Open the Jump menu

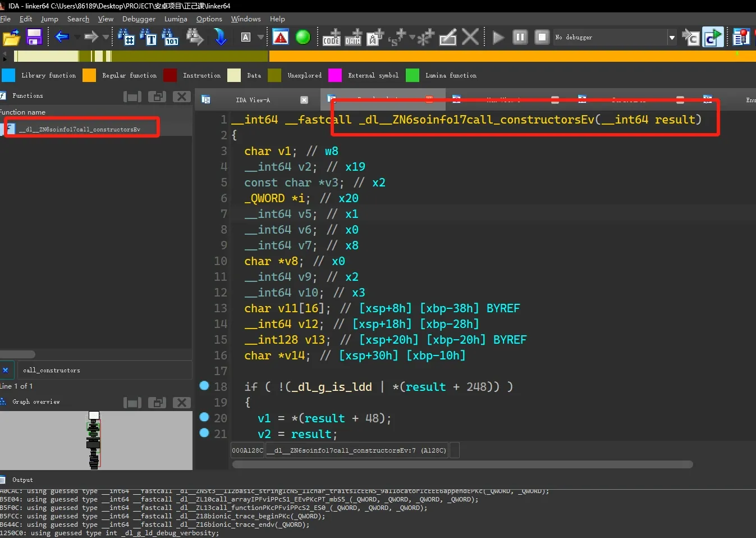tap(49, 19)
